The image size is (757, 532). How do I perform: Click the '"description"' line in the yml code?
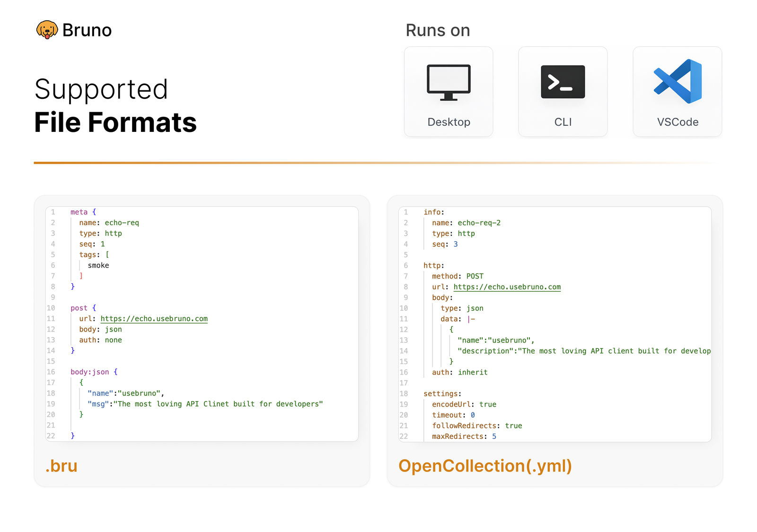tap(584, 351)
